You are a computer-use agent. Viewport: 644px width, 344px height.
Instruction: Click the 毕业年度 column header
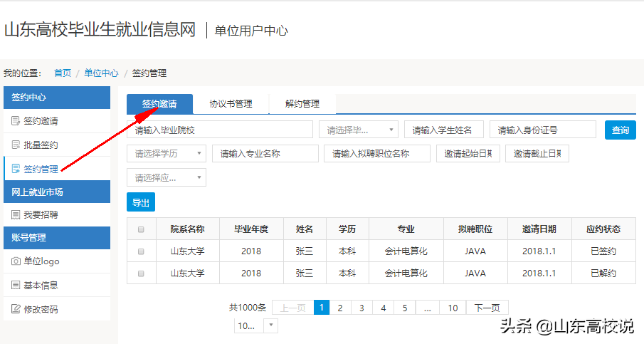coord(251,229)
